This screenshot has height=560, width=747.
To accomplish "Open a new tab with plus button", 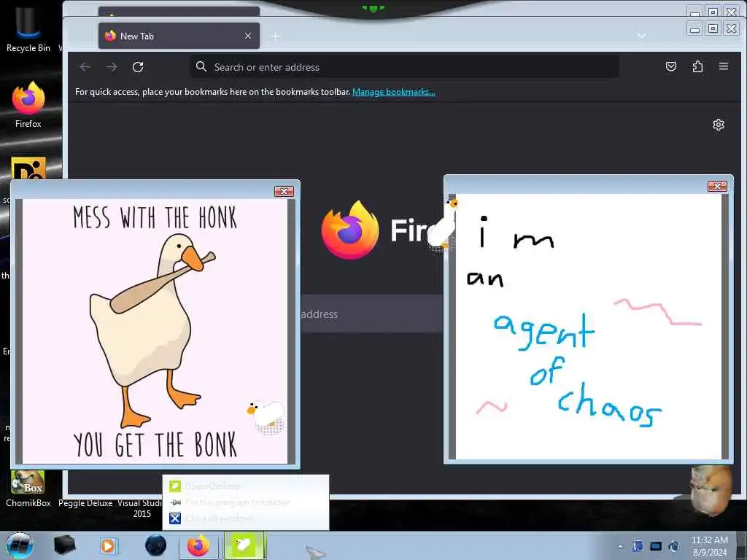I will [275, 36].
